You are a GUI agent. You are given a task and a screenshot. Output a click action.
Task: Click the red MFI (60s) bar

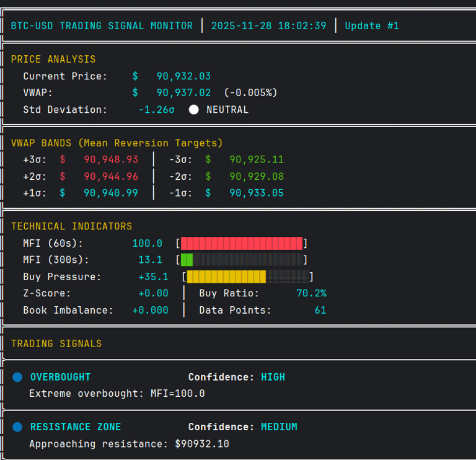coord(242,243)
